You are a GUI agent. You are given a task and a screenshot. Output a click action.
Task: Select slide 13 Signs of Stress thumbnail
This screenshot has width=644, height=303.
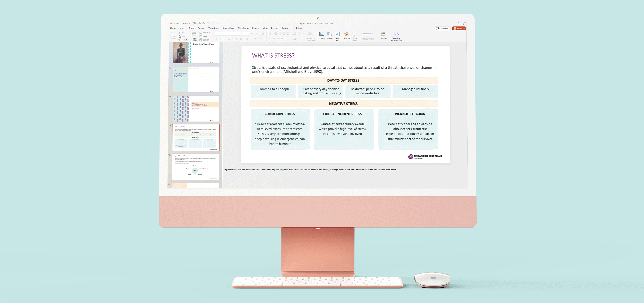coord(196,167)
